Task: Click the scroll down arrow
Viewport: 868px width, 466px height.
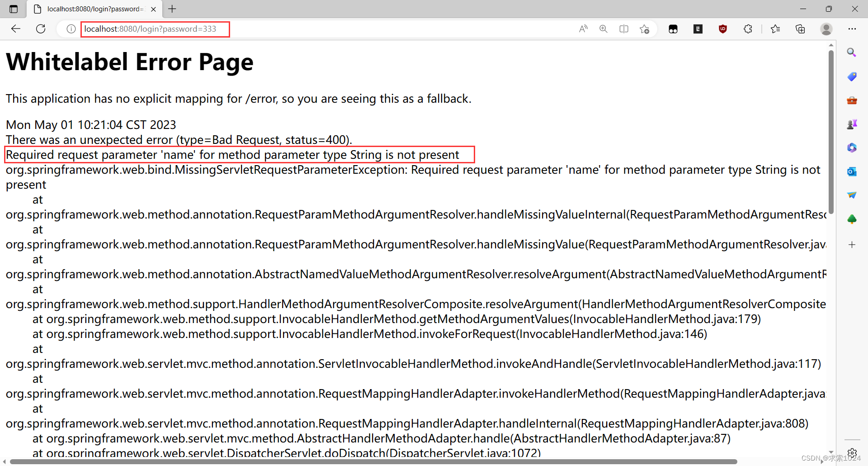Action: pyautogui.click(x=831, y=452)
